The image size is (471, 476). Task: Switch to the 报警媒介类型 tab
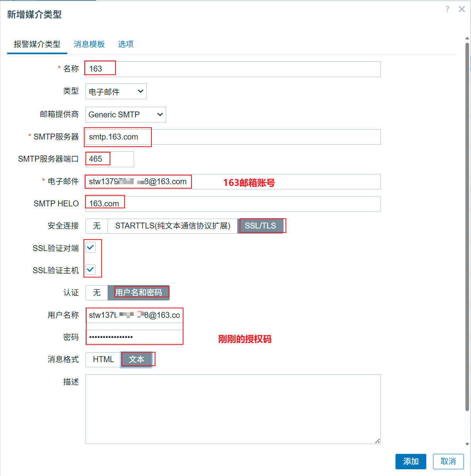coord(37,44)
